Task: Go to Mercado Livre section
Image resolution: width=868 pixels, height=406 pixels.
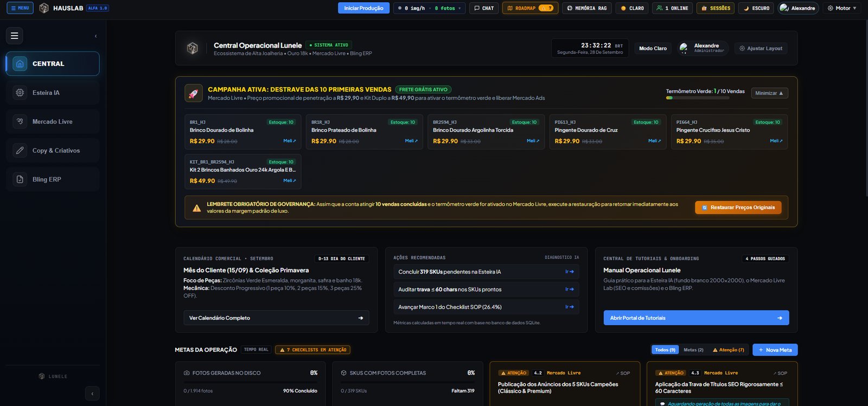Action: click(x=53, y=121)
